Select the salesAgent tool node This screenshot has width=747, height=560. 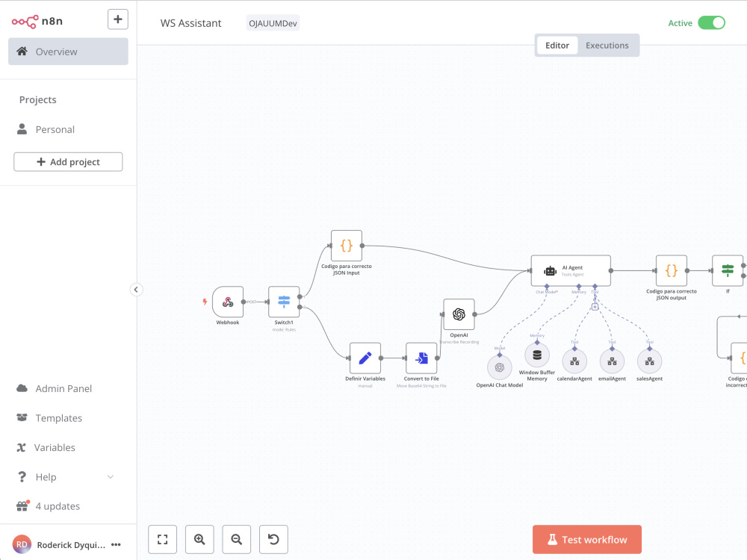pos(649,361)
